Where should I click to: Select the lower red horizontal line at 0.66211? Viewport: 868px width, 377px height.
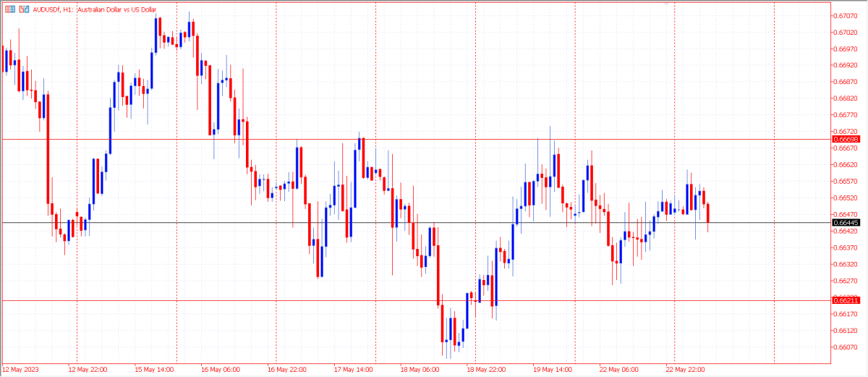tap(416, 300)
